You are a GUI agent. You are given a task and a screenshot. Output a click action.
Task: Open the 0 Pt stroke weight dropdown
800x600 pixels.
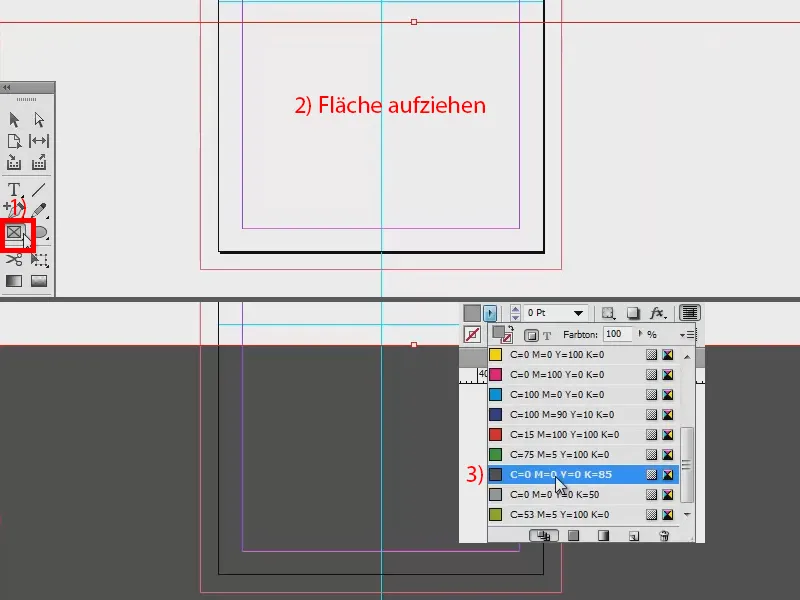(x=578, y=313)
